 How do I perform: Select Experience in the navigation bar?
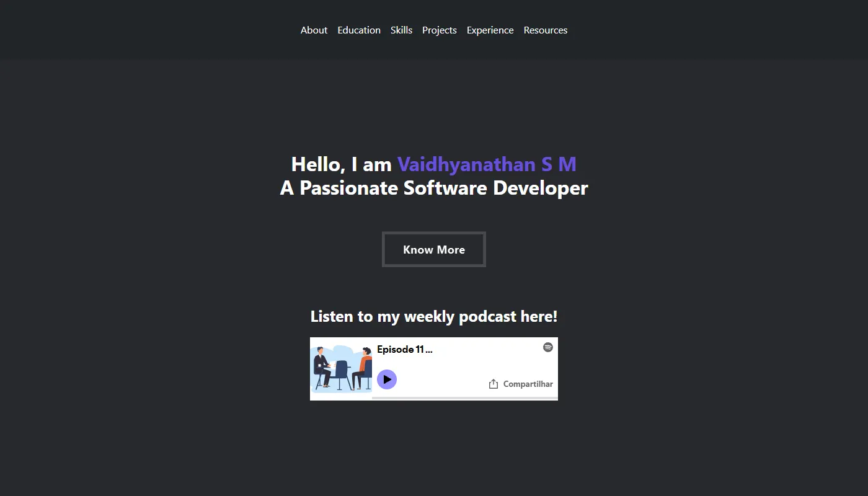coord(490,30)
